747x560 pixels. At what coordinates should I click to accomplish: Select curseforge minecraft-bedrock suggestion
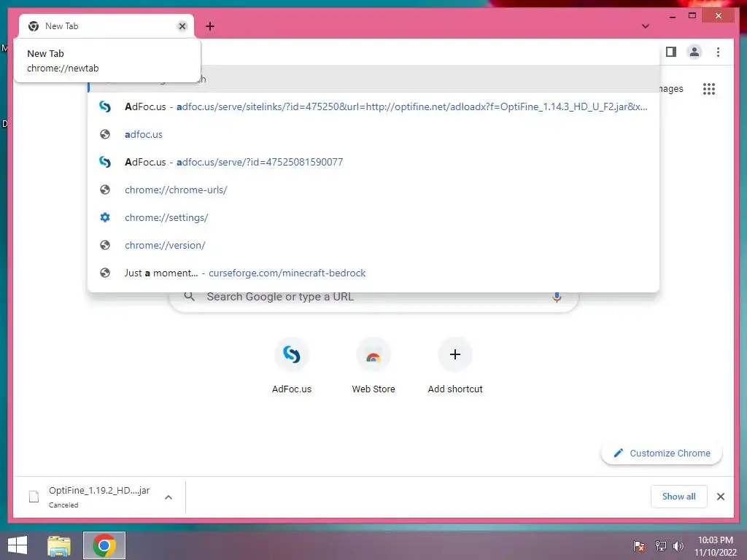(373, 273)
